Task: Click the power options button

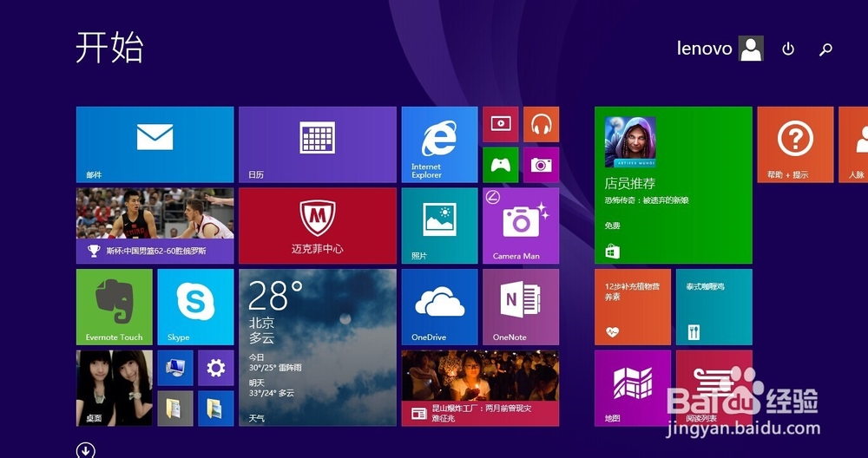Action: [788, 49]
